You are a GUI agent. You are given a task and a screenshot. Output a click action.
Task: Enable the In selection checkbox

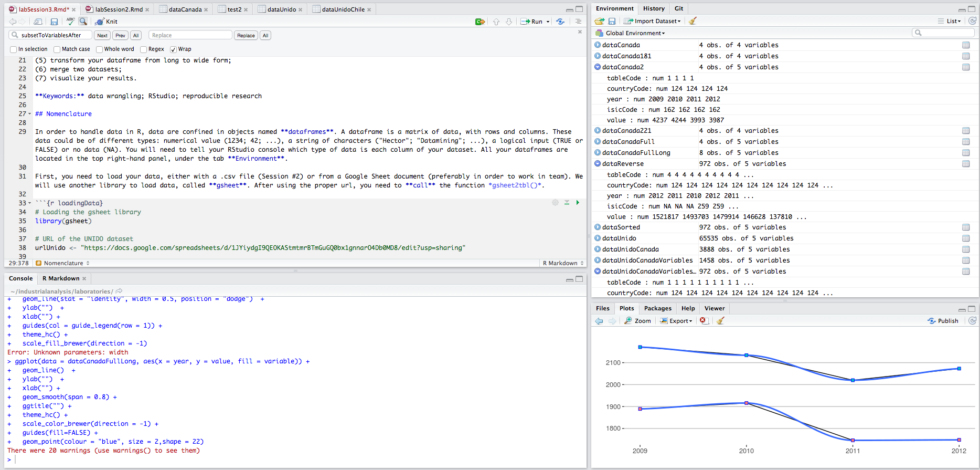click(x=13, y=49)
